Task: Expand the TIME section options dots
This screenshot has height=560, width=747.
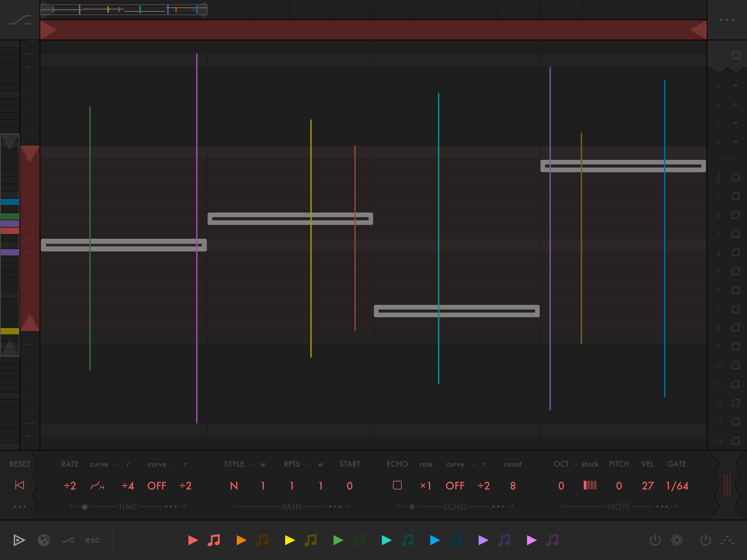Action: [x=171, y=507]
